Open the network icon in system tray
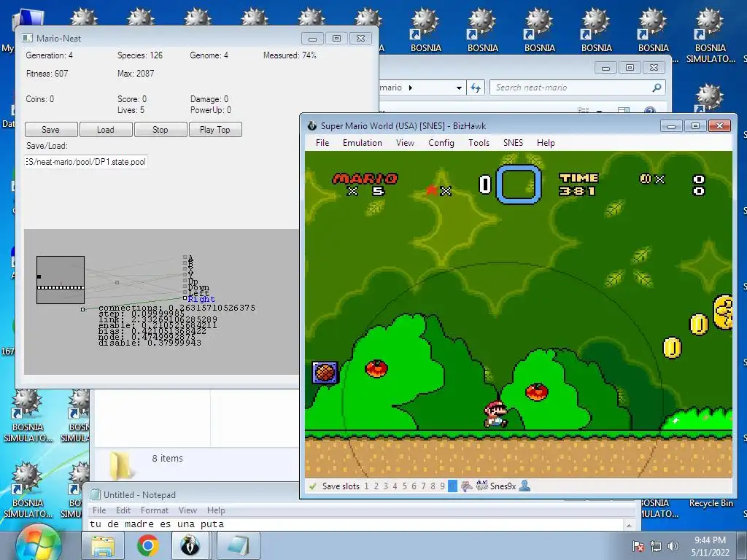The height and width of the screenshot is (560, 747). tap(656, 546)
